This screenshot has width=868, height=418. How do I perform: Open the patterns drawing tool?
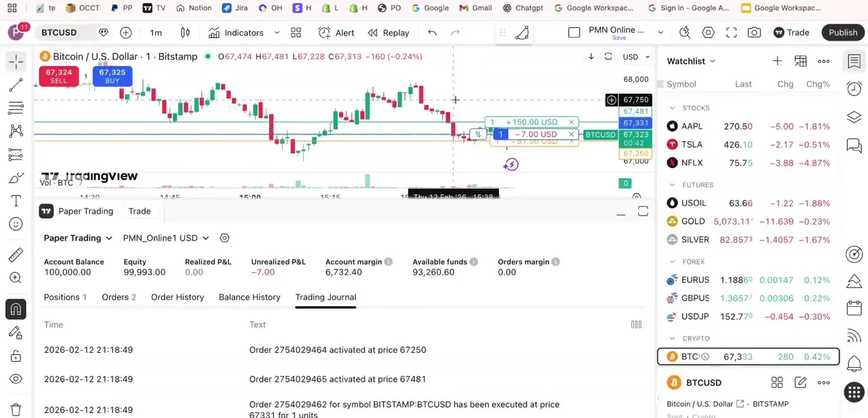(16, 131)
